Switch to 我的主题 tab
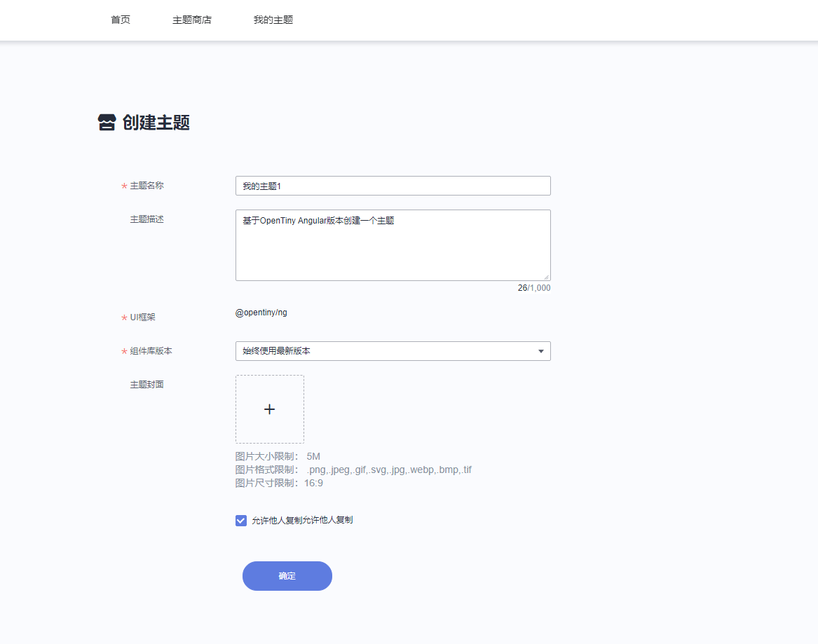 click(273, 20)
